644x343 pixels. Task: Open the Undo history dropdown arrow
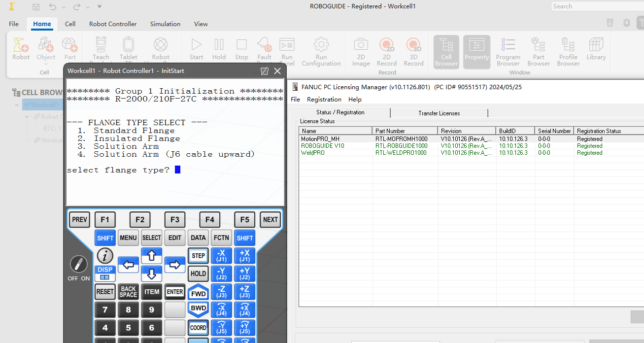coord(64,7)
